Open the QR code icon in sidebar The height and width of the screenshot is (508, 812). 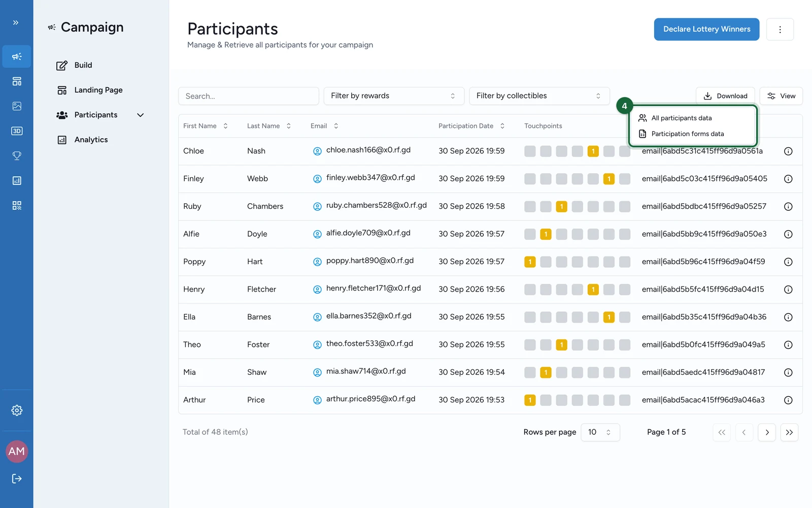[x=17, y=206]
